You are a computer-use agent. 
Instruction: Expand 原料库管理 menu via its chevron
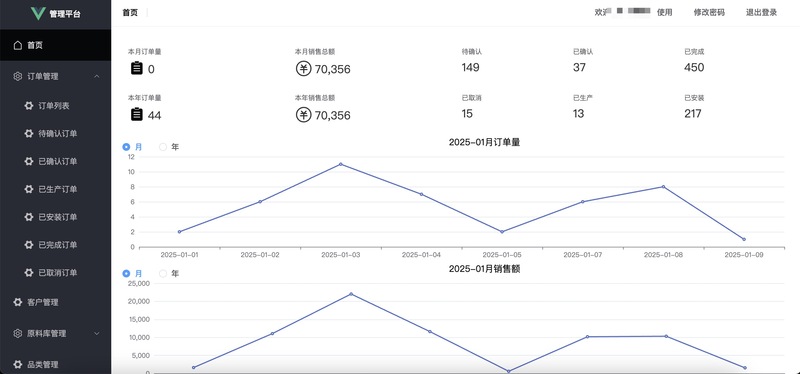(x=97, y=333)
